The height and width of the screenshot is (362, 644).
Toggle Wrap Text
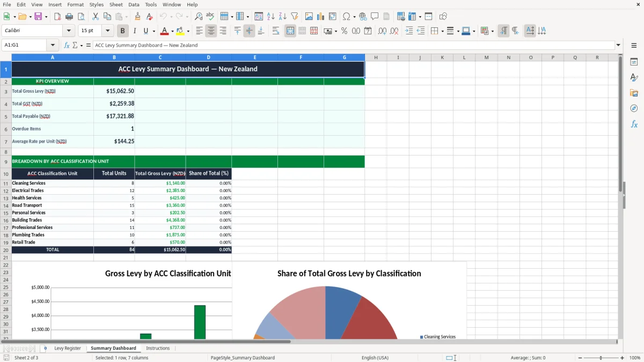(276, 31)
